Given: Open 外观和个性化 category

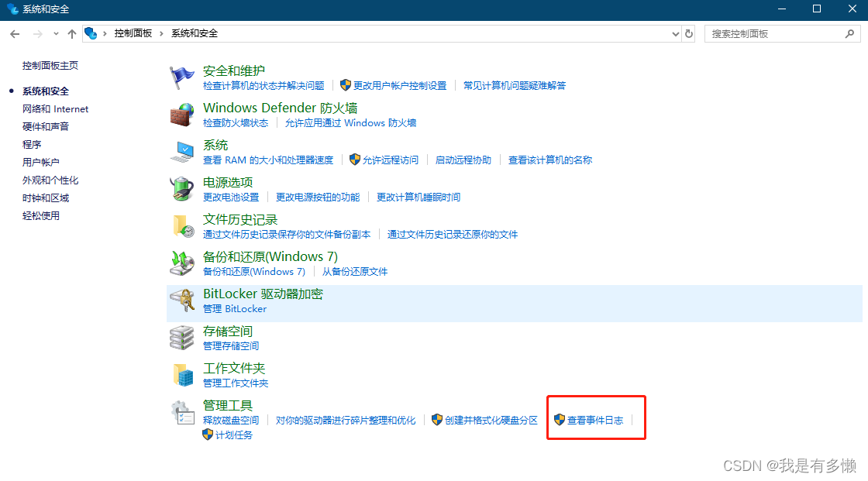Looking at the screenshot, I should point(50,180).
